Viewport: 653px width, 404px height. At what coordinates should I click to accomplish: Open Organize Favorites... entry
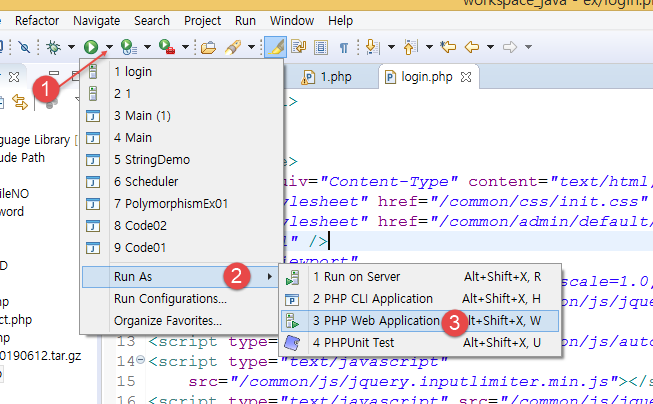182,321
